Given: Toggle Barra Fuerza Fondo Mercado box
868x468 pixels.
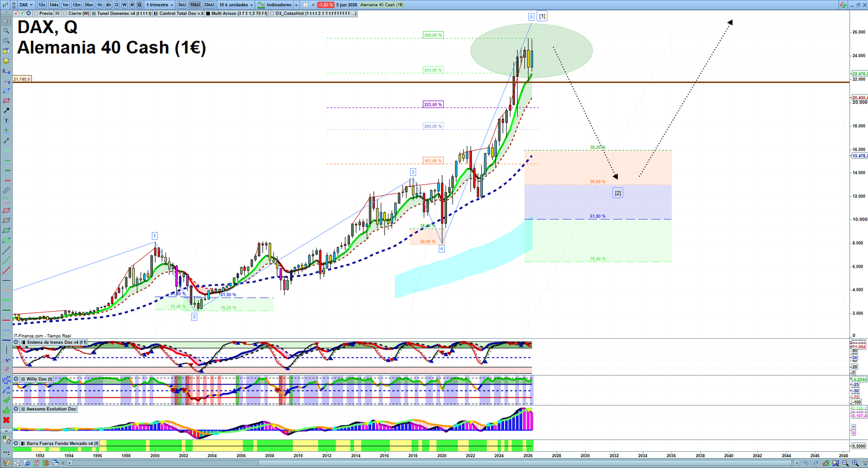Looking at the screenshot, I should (23, 443).
